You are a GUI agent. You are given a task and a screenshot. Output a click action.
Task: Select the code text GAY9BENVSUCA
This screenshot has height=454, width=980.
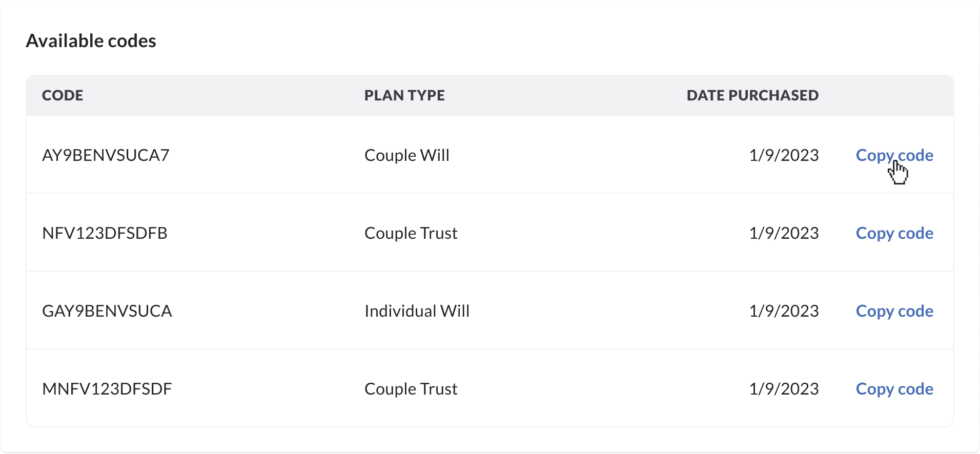[107, 311]
